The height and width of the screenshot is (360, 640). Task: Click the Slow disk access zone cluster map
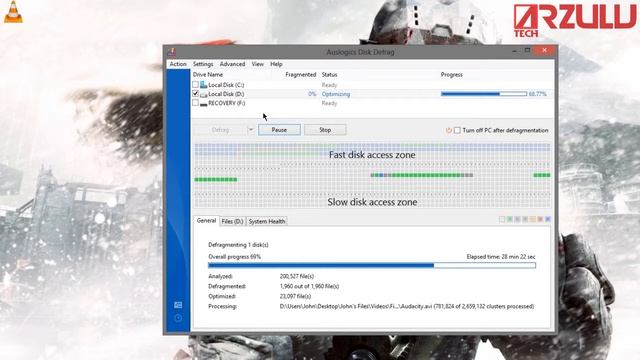click(x=372, y=202)
